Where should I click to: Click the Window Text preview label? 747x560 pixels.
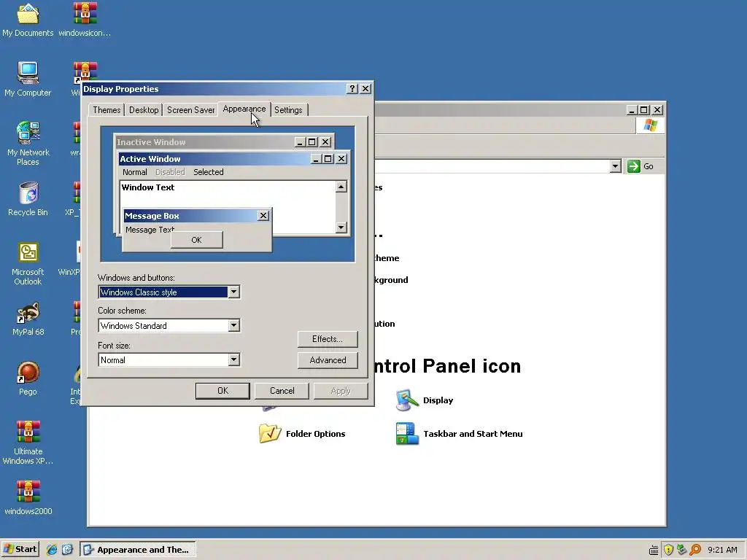point(147,187)
